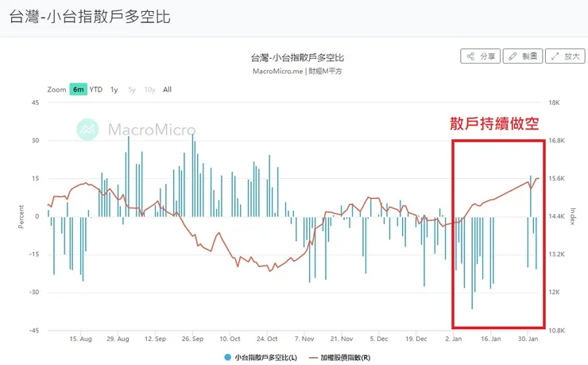Click the 16.8K right axis label

pyautogui.click(x=556, y=141)
